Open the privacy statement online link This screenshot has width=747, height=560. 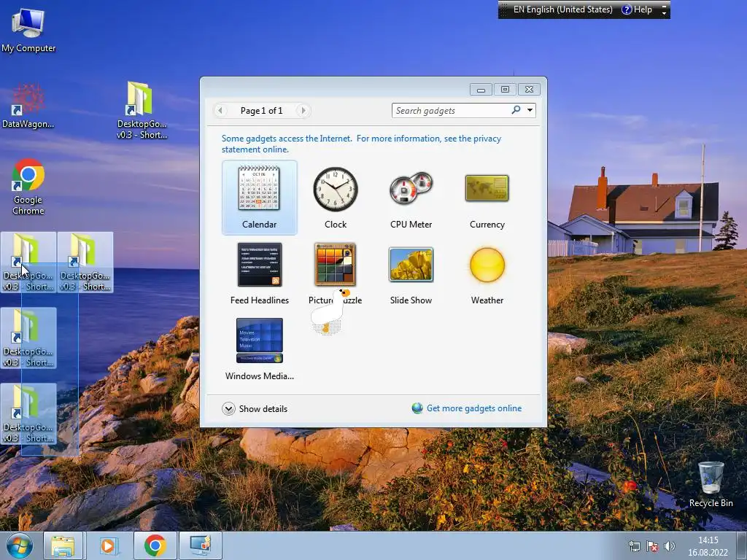[361, 144]
